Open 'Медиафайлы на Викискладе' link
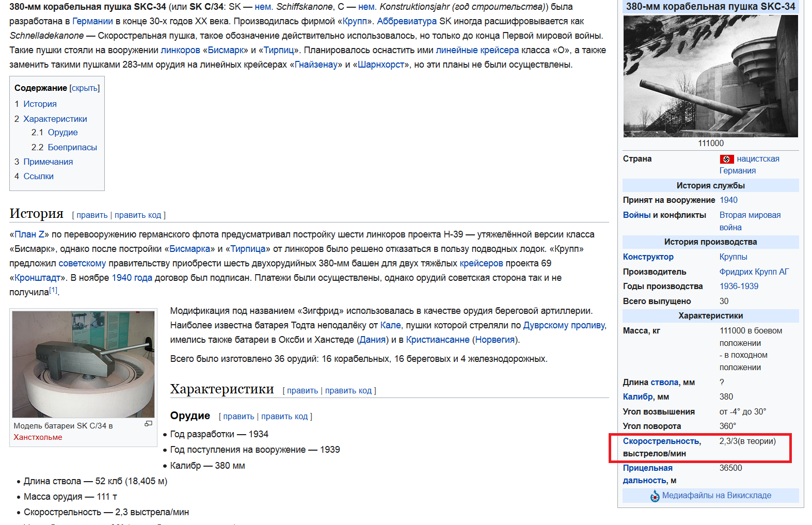812x525 pixels. (717, 495)
